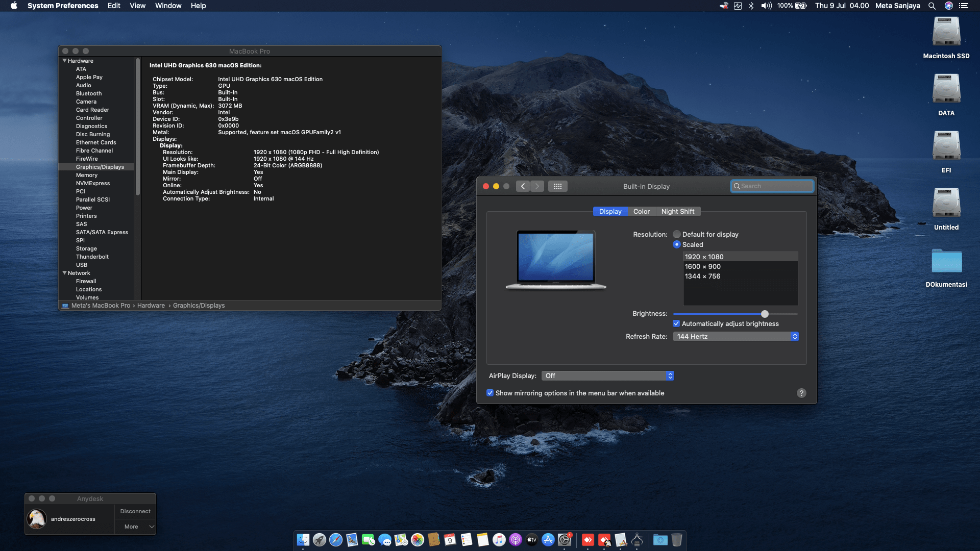Open FaceTime icon in the Dock

(x=369, y=540)
